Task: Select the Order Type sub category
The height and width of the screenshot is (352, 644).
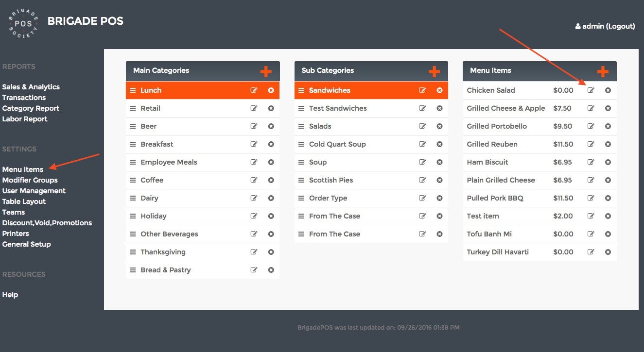Action: click(328, 198)
